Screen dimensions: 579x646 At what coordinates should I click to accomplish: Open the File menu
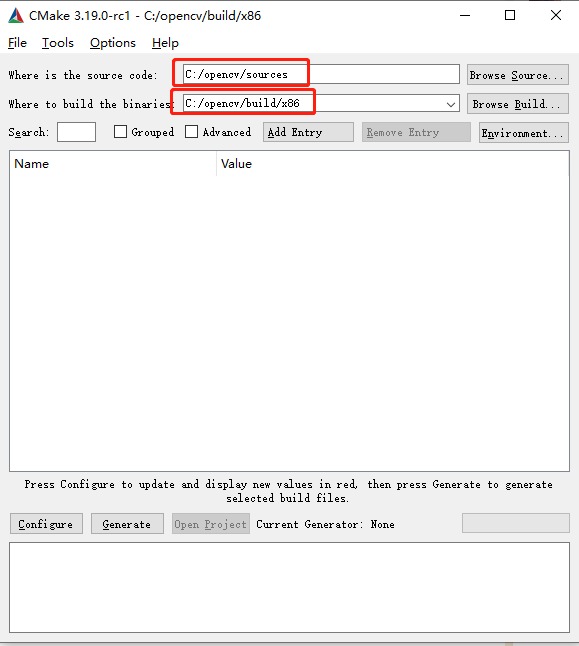(x=17, y=43)
